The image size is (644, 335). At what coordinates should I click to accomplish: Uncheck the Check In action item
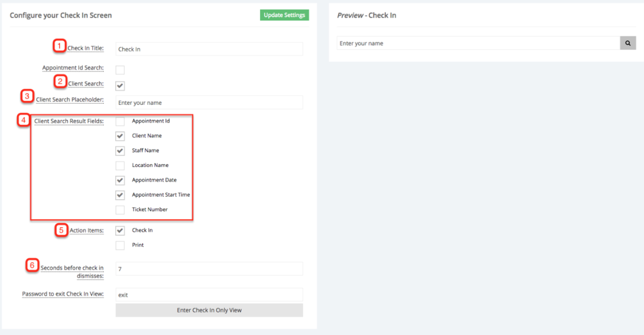coord(120,231)
